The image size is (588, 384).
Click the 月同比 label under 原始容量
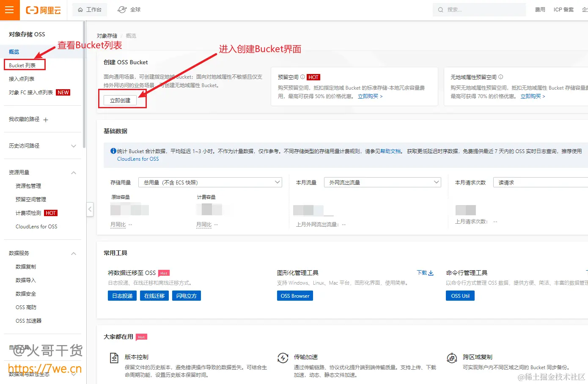point(118,225)
